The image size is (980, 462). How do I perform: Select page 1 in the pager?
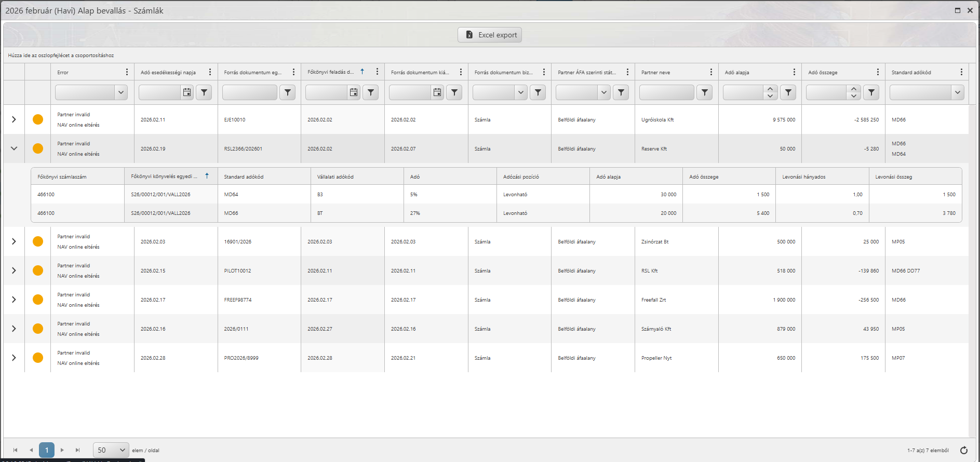pyautogui.click(x=47, y=450)
